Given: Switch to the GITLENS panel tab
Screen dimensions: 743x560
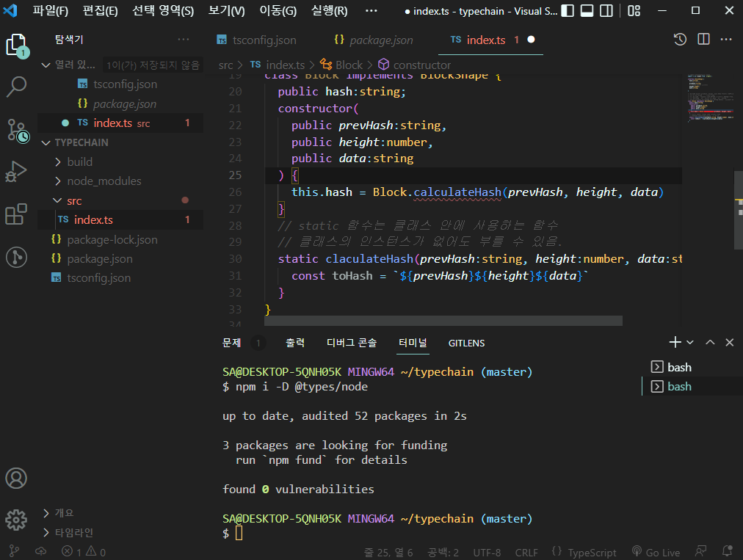Looking at the screenshot, I should pos(466,343).
